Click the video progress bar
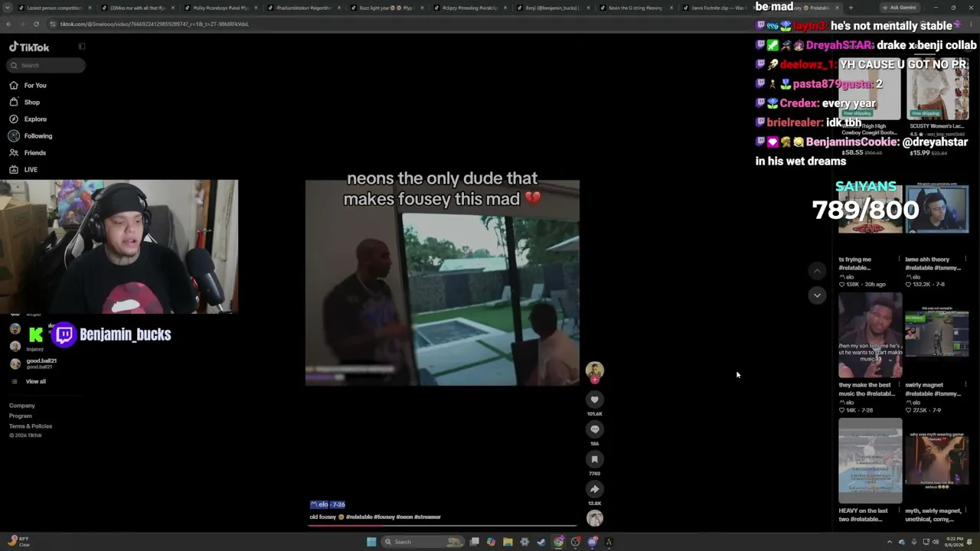The height and width of the screenshot is (551, 980). pyautogui.click(x=443, y=526)
